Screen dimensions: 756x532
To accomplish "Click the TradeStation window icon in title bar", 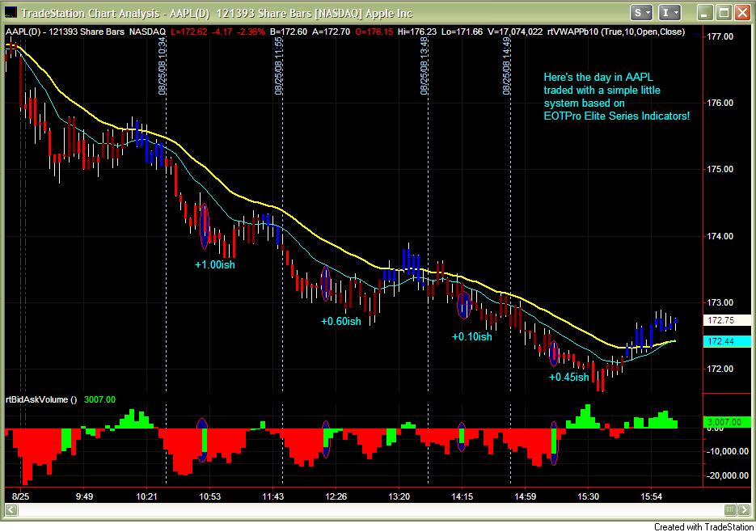I will [9, 12].
